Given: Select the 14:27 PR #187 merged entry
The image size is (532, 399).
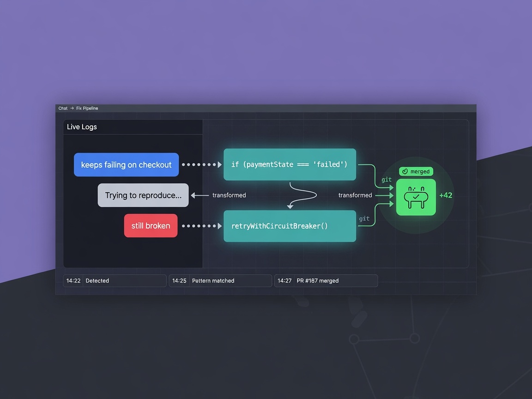Looking at the screenshot, I should (326, 281).
